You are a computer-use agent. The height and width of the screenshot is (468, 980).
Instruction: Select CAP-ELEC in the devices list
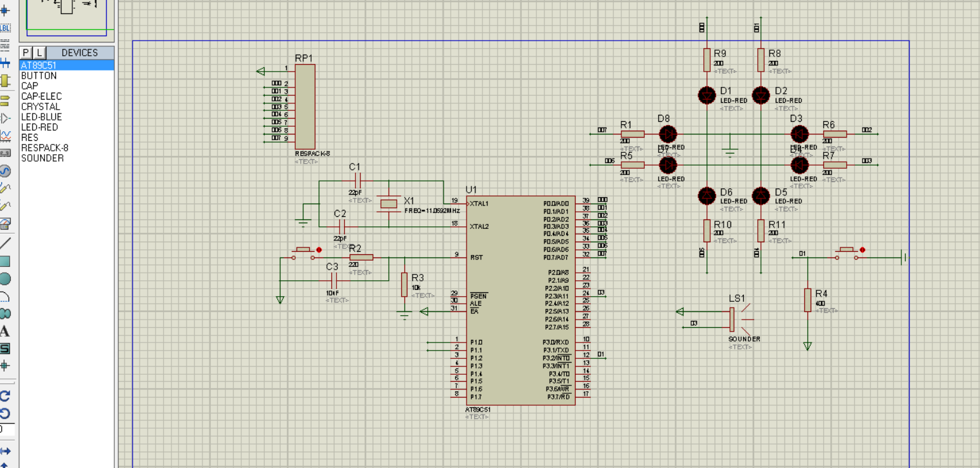pyautogui.click(x=67, y=96)
